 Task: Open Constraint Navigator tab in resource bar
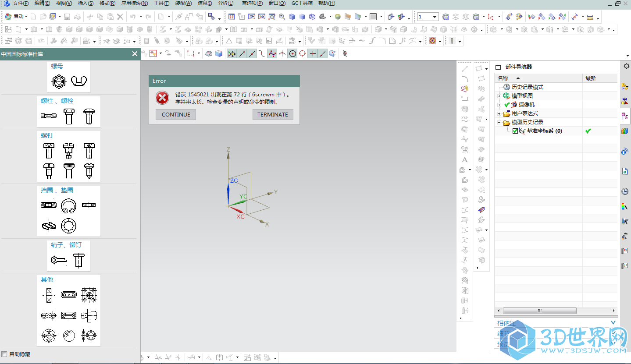(625, 102)
